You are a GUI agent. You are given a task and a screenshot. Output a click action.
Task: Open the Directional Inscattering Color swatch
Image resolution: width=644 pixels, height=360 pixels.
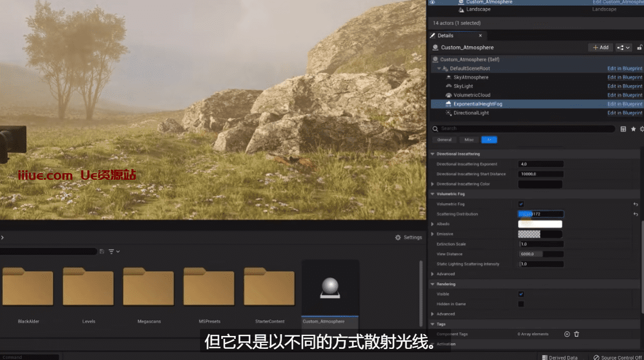(540, 184)
